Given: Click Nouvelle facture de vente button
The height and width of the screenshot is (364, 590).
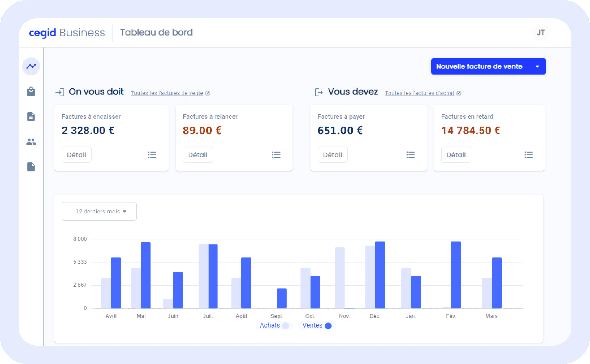Looking at the screenshot, I should (x=479, y=66).
